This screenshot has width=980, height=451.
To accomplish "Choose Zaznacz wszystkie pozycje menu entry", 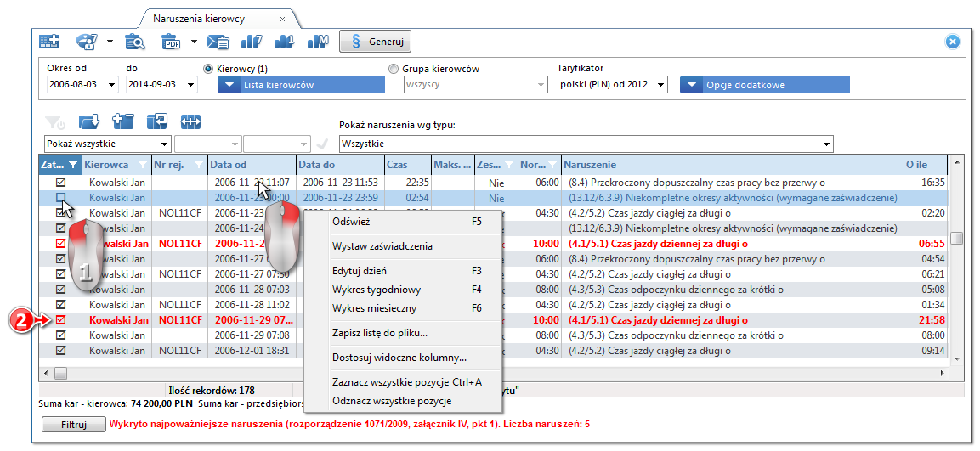I will 403,382.
